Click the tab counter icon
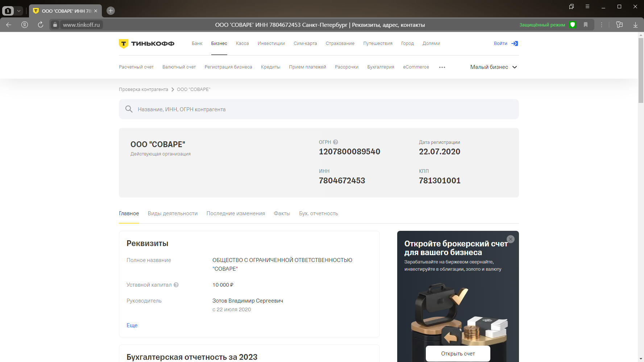This screenshot has height=362, width=644. click(x=8, y=11)
